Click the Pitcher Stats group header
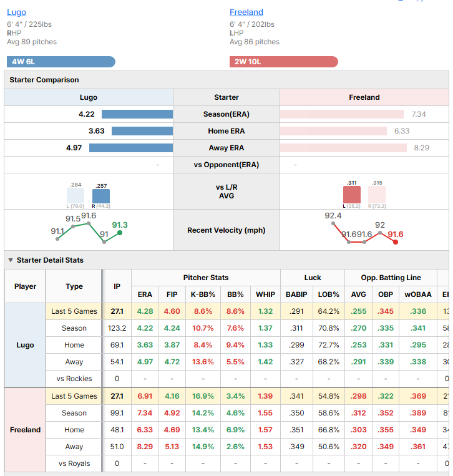 pyautogui.click(x=206, y=278)
